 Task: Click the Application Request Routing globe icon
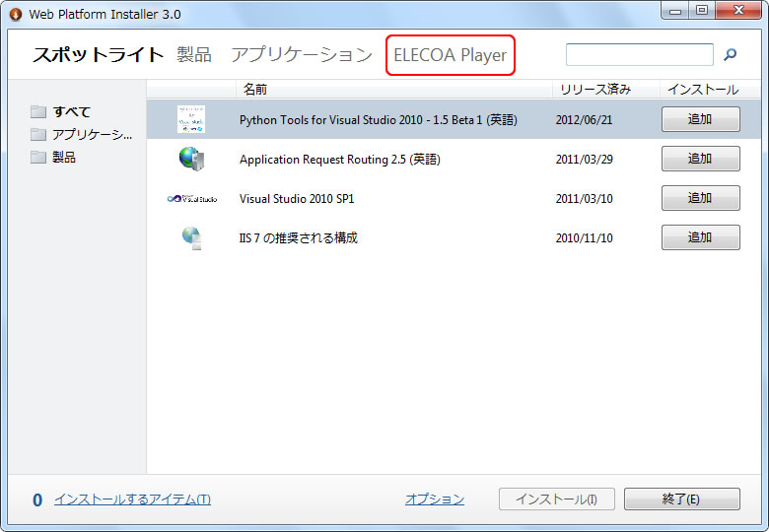[x=191, y=159]
